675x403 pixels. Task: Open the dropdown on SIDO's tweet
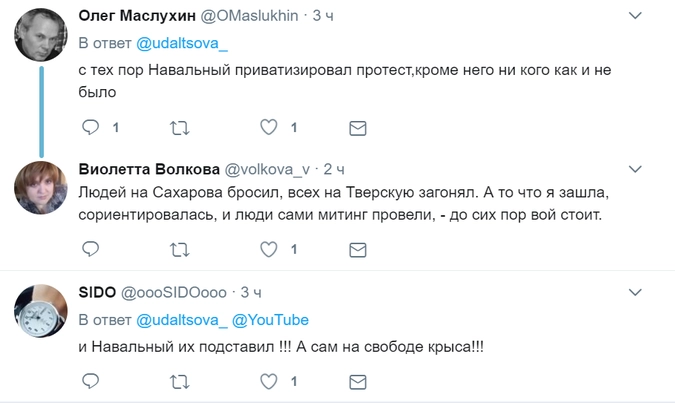tap(634, 292)
